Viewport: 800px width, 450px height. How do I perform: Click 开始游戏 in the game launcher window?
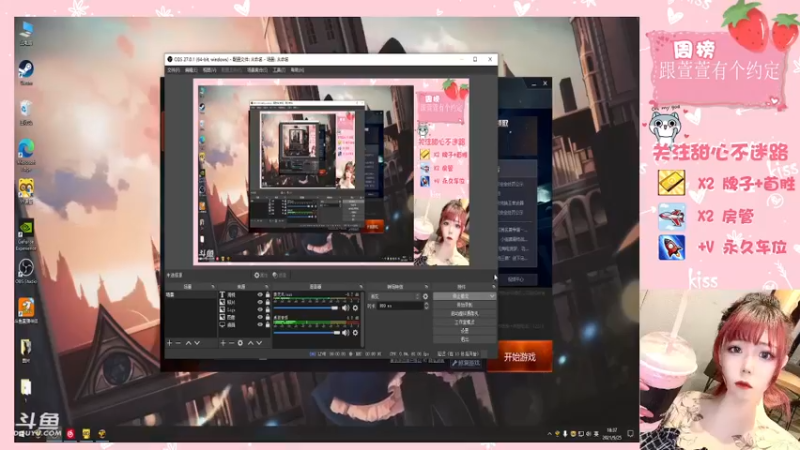tap(519, 357)
